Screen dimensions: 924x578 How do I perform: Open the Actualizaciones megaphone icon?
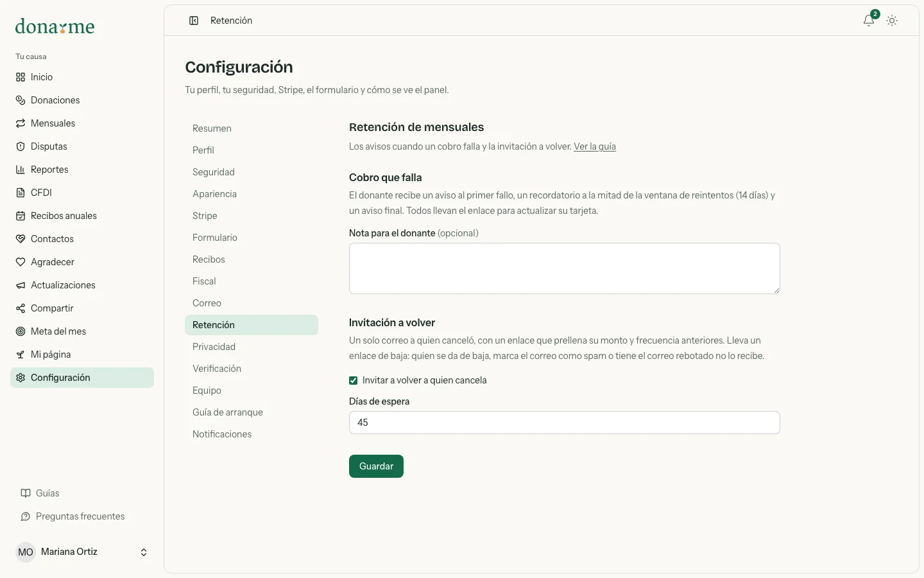21,285
